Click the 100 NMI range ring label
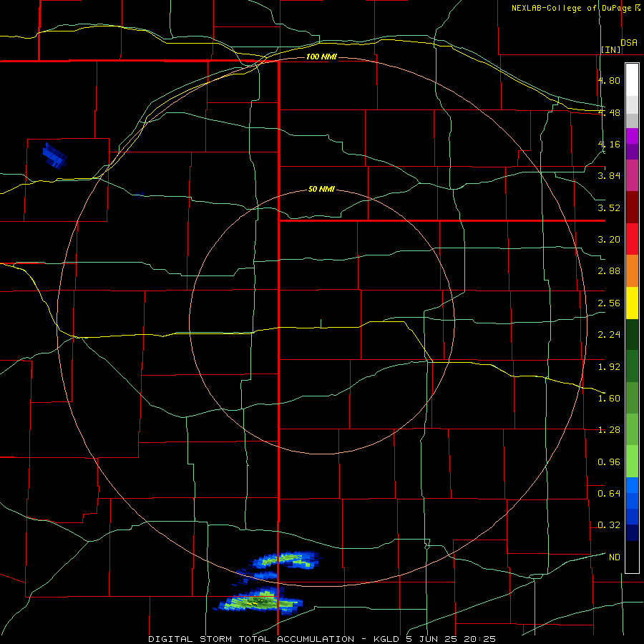Viewport: 644px width, 644px height. click(321, 57)
